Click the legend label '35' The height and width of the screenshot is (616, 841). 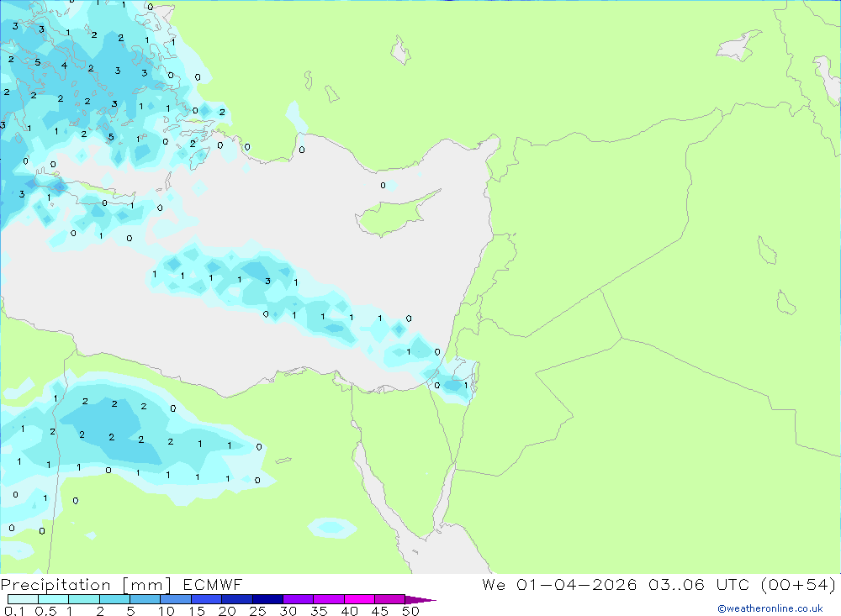[319, 611]
